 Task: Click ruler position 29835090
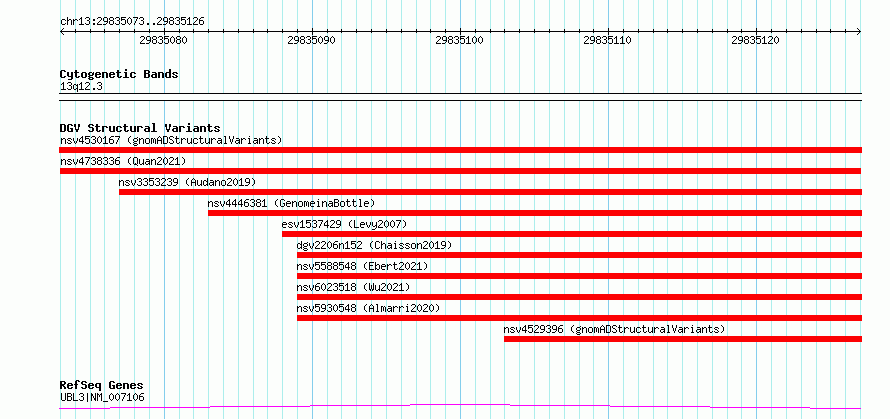[312, 40]
